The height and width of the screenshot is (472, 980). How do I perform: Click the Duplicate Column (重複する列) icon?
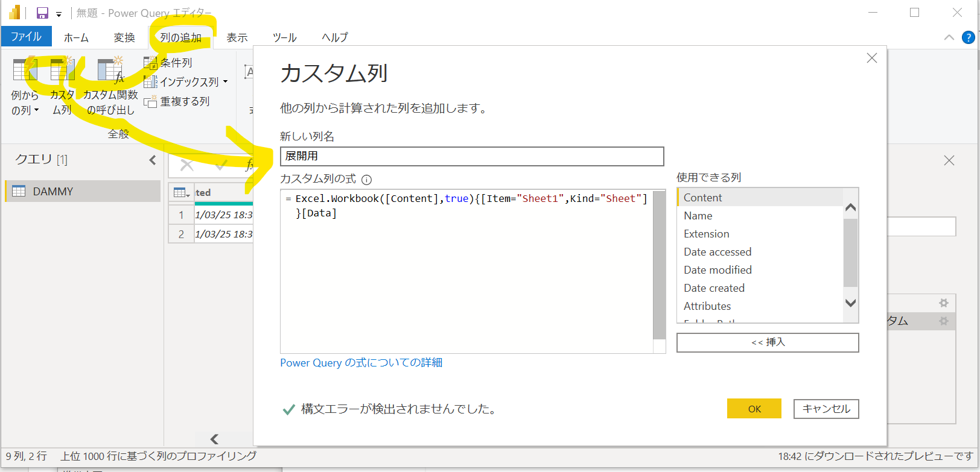(x=150, y=101)
